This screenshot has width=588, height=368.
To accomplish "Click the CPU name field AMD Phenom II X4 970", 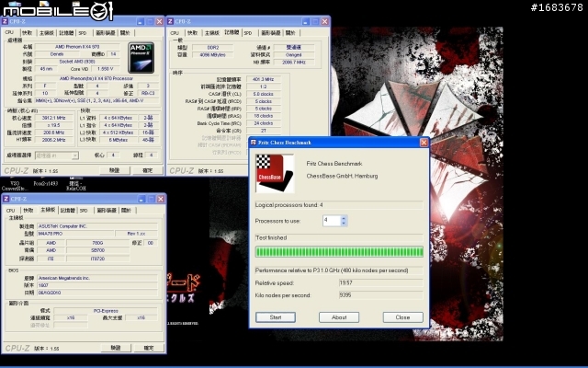I will click(x=77, y=47).
